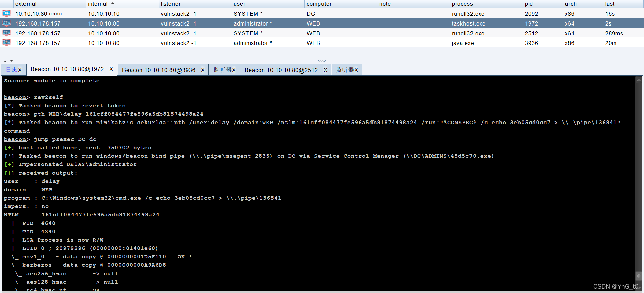The height and width of the screenshot is (293, 644).
Task: Click pid 2512 in the session table
Action: 531,33
